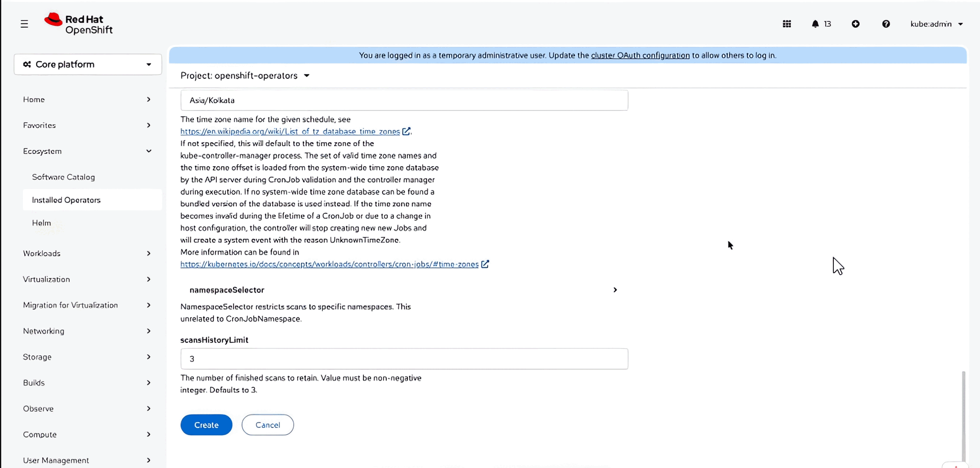Screen dimensions: 980x468
Task: Click the blue Create button
Action: [x=206, y=425]
